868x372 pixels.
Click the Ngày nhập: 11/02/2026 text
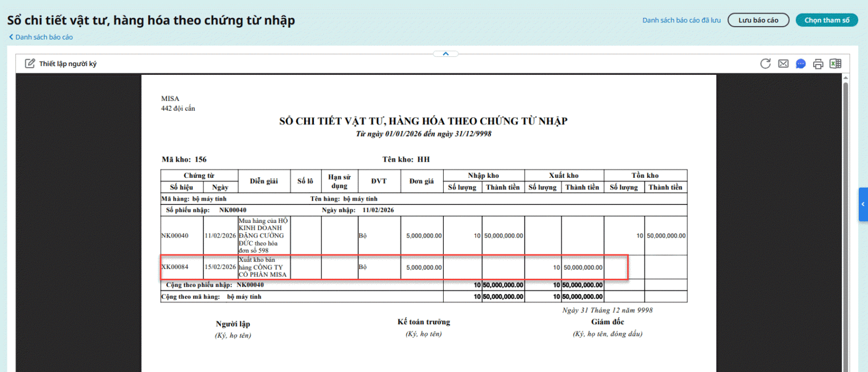358,210
